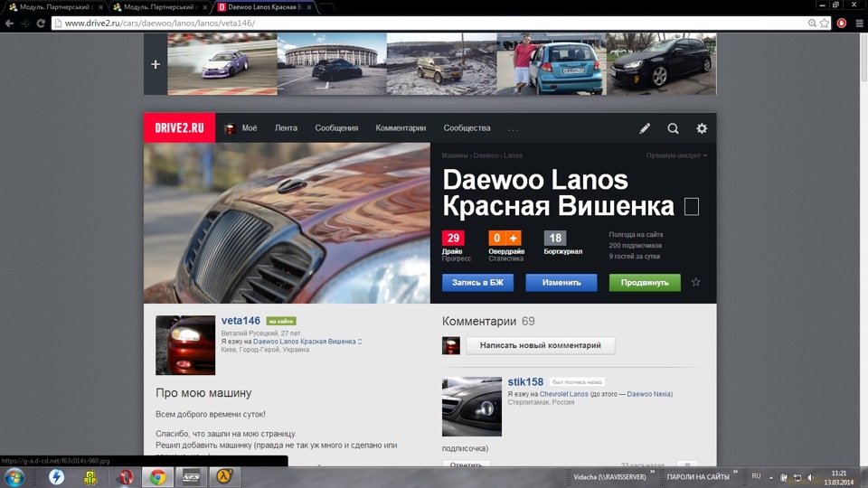Open the Лента menu item

(286, 127)
